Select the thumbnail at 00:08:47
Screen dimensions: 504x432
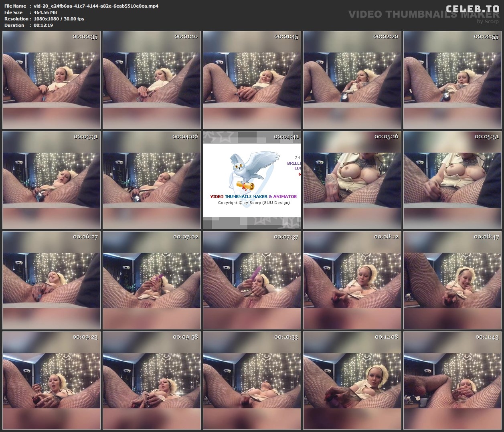[x=452, y=281]
